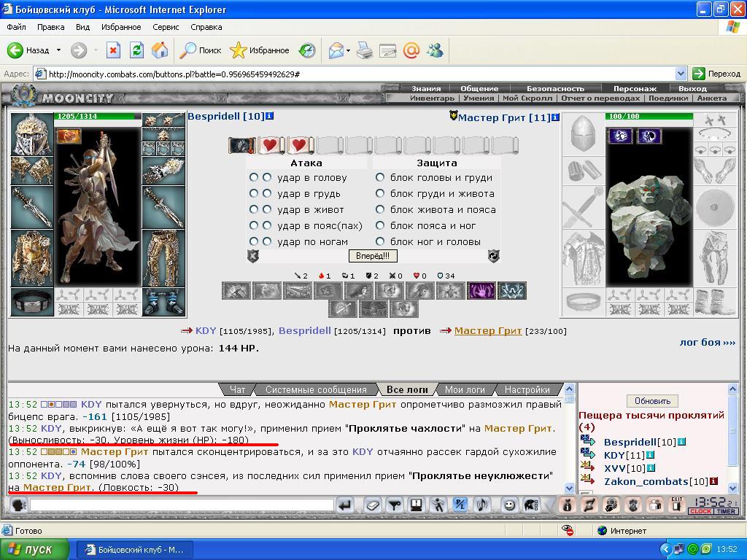The width and height of the screenshot is (747, 560).
Task: Send message with the enter-arrow icon
Action: pyautogui.click(x=344, y=505)
